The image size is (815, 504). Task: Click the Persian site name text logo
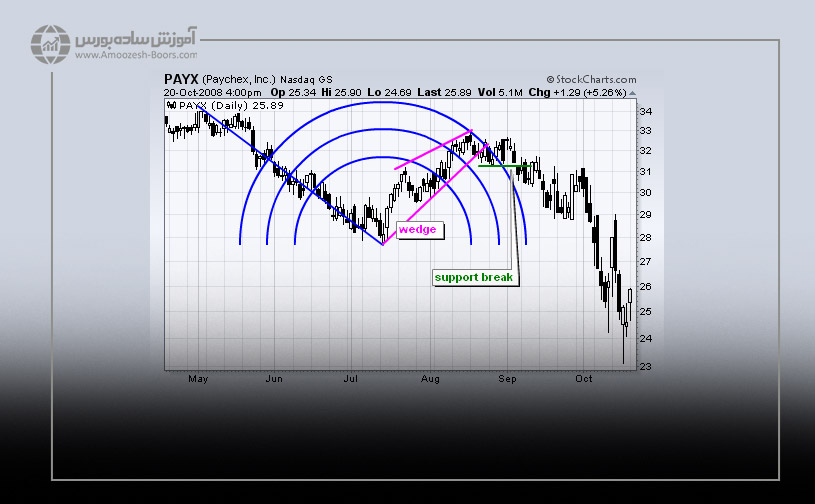134,40
